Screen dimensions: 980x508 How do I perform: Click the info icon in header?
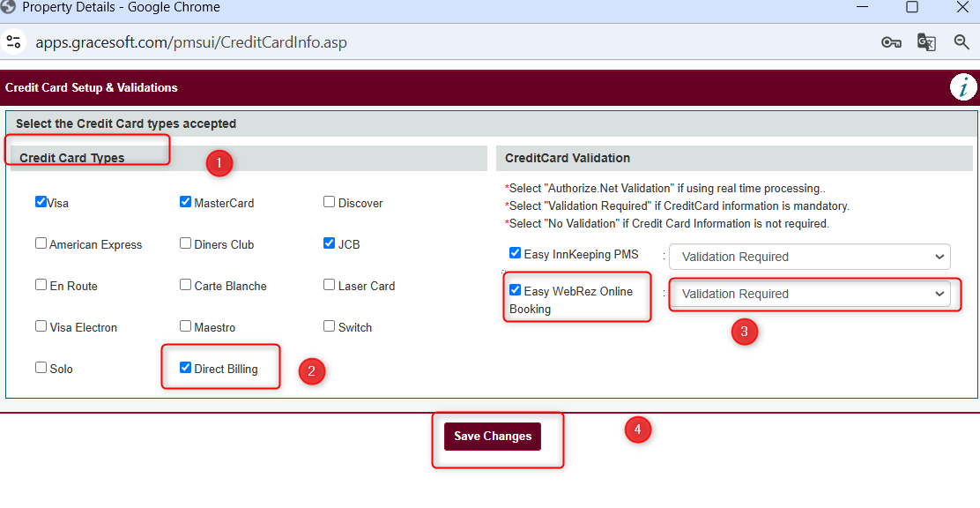[x=963, y=87]
